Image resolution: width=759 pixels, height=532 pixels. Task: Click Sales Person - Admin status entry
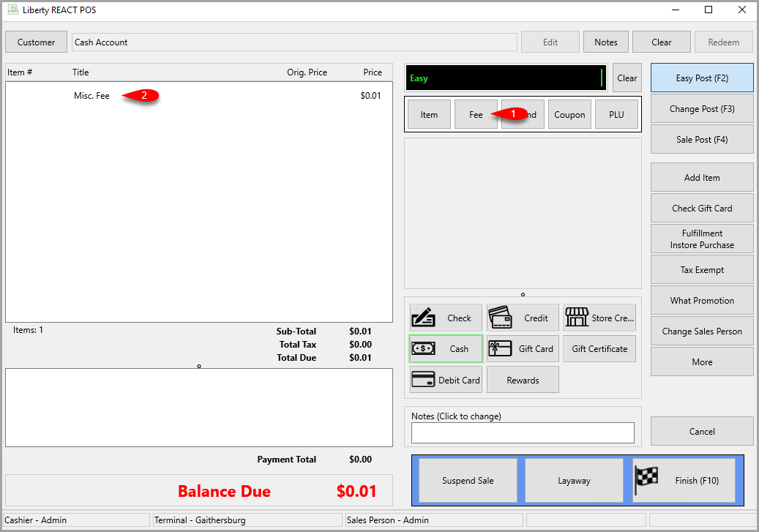click(434, 520)
